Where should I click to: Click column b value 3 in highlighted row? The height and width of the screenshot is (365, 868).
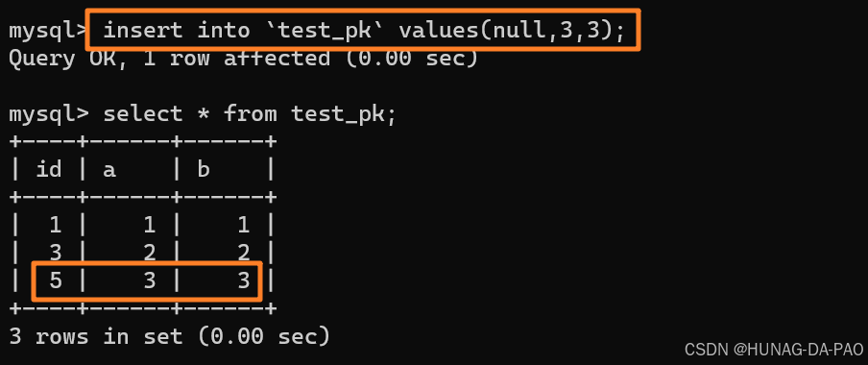click(244, 281)
